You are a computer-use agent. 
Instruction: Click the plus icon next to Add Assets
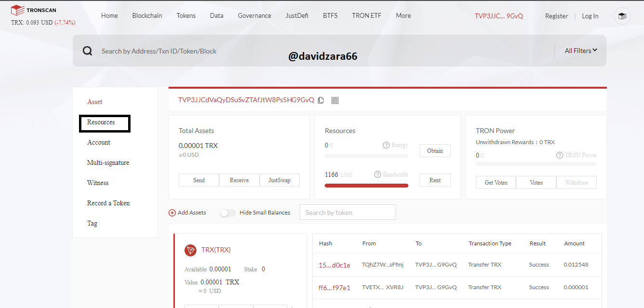pyautogui.click(x=172, y=213)
